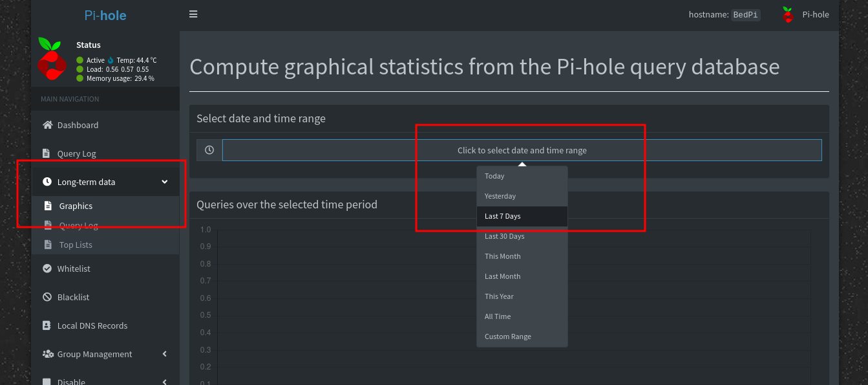Click the Status heading in the sidebar

pos(89,45)
